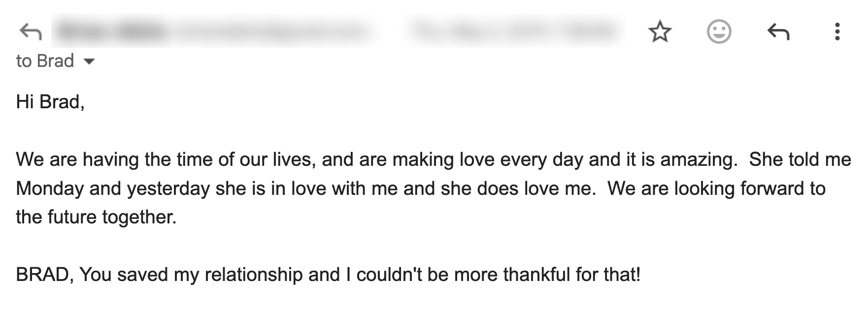Image resolution: width=868 pixels, height=310 pixels.
Task: Click the "to Brad" recipient text
Action: [x=45, y=61]
